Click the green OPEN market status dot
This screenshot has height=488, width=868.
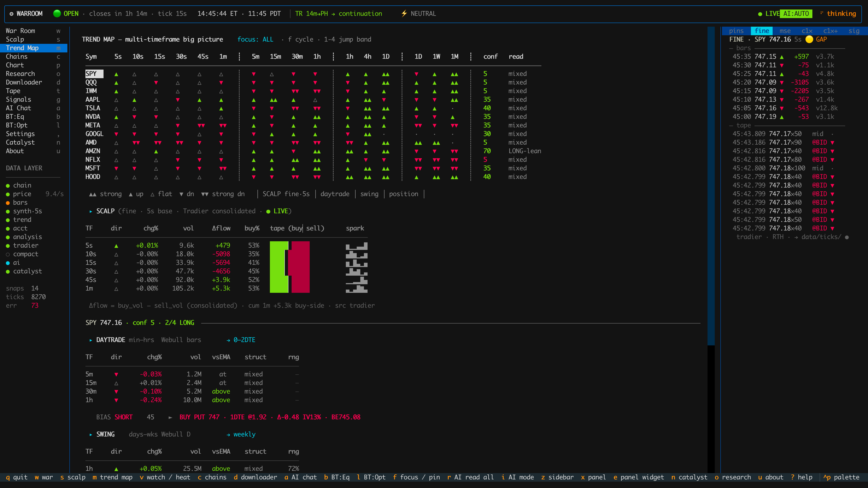(x=57, y=14)
